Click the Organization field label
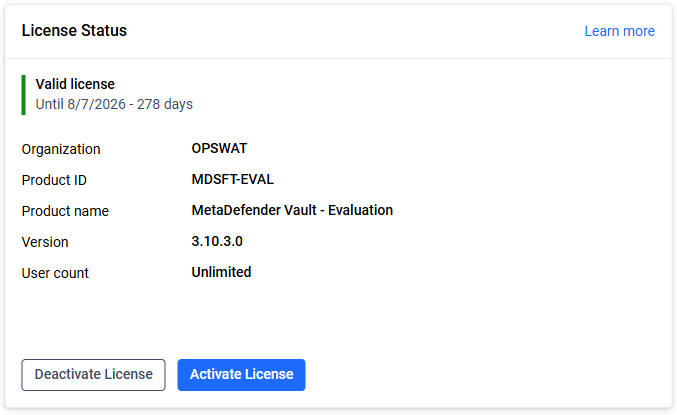Viewport: 677px width, 415px height. click(x=61, y=149)
